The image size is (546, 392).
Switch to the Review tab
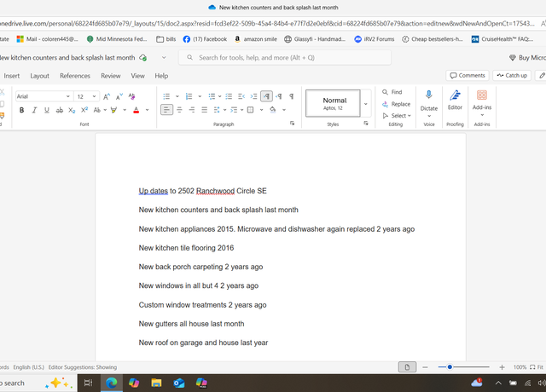click(x=111, y=76)
